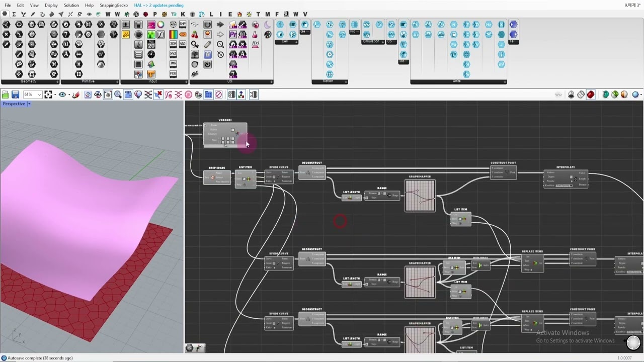The height and width of the screenshot is (362, 644).
Task: Open the Display menu
Action: coord(51,5)
